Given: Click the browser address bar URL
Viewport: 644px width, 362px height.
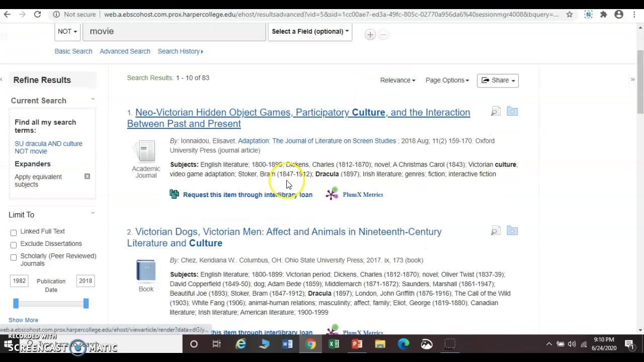Looking at the screenshot, I should click(331, 15).
